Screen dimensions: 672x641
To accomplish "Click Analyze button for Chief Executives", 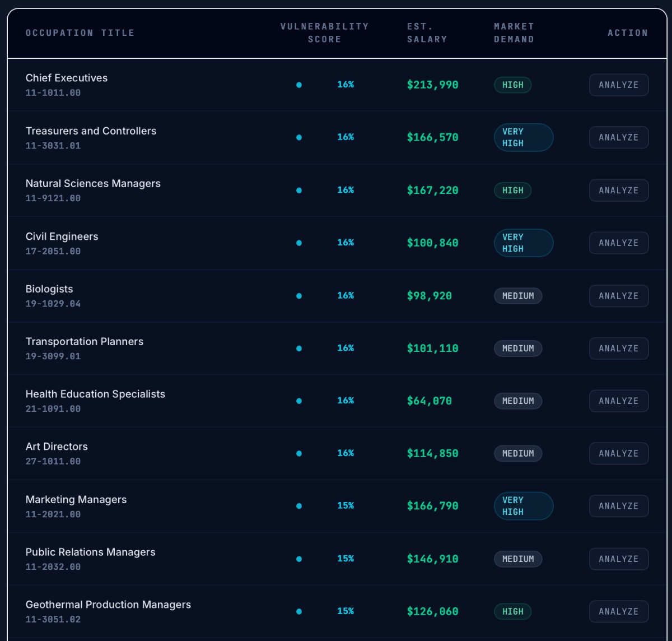I will pyautogui.click(x=619, y=85).
